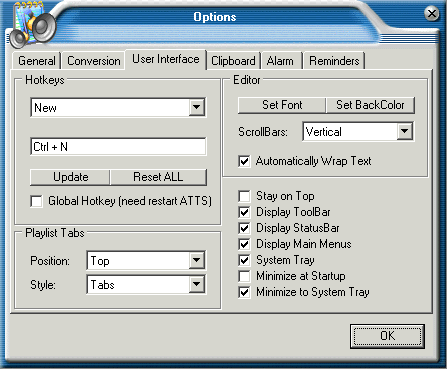
Task: Go to the Clipboard tab
Action: coord(233,61)
